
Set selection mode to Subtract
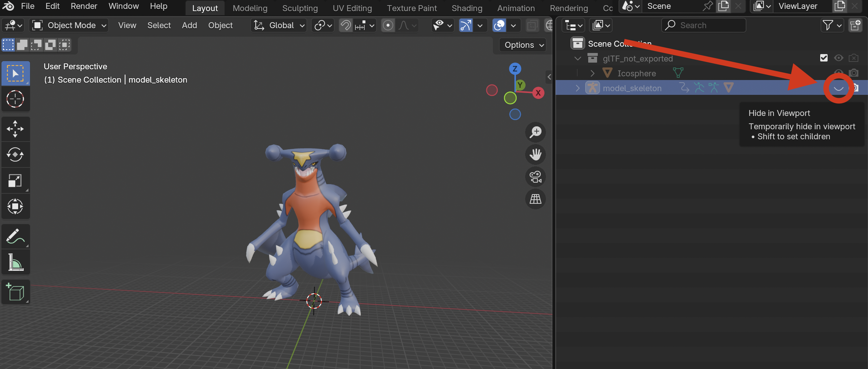36,45
